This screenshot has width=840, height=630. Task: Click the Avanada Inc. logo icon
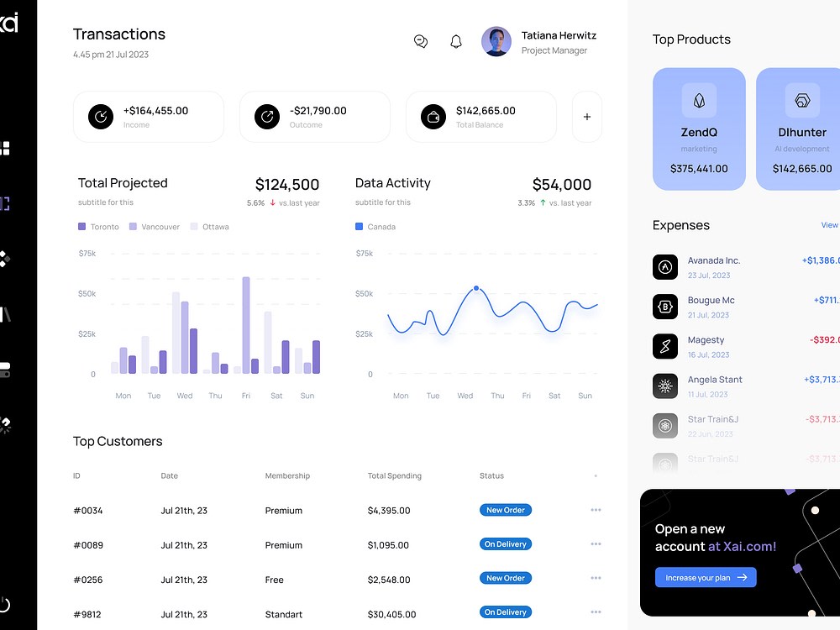665,267
